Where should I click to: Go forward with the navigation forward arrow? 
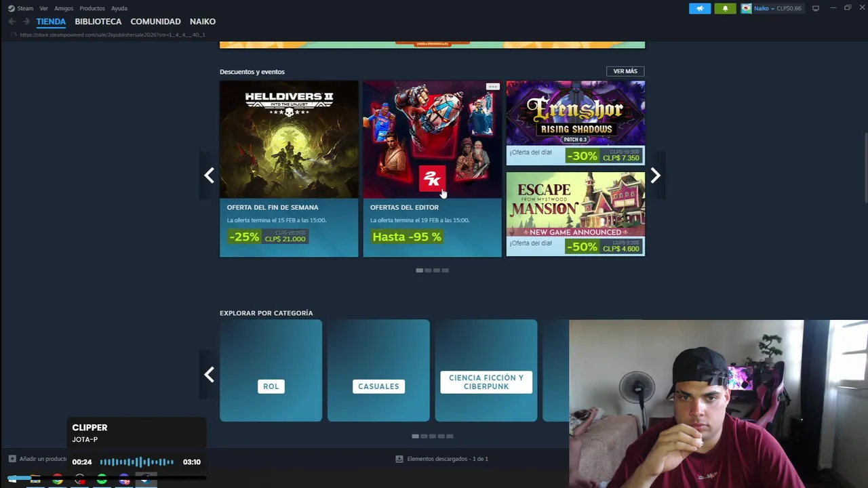26,22
